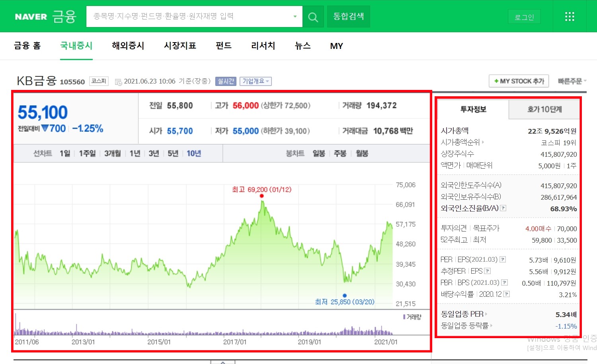
Task: Select the 1주일 line chart period
Action: pos(87,154)
